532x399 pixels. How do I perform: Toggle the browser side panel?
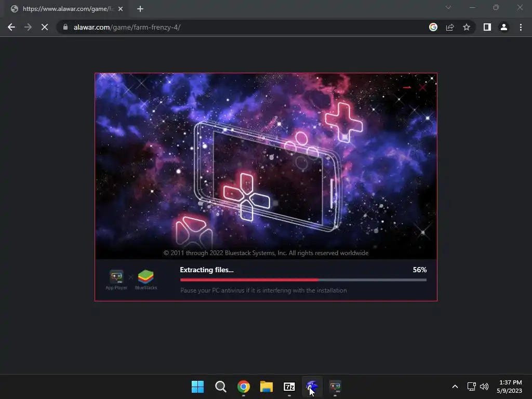[x=487, y=27]
